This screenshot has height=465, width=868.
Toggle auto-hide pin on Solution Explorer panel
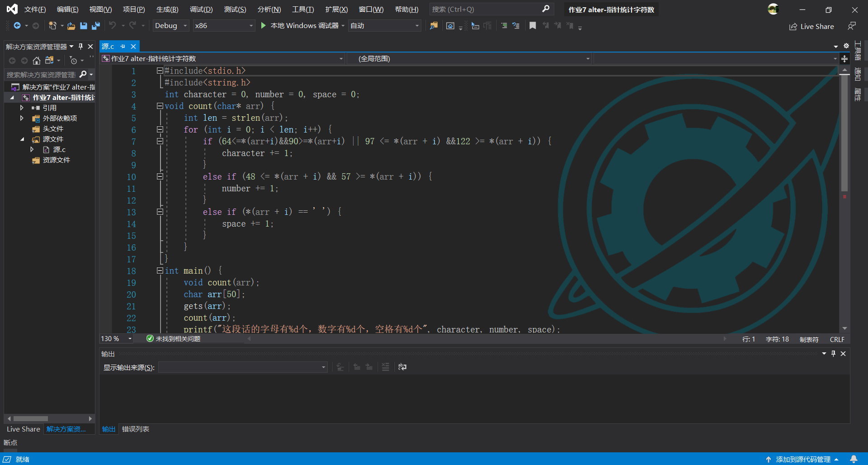81,47
